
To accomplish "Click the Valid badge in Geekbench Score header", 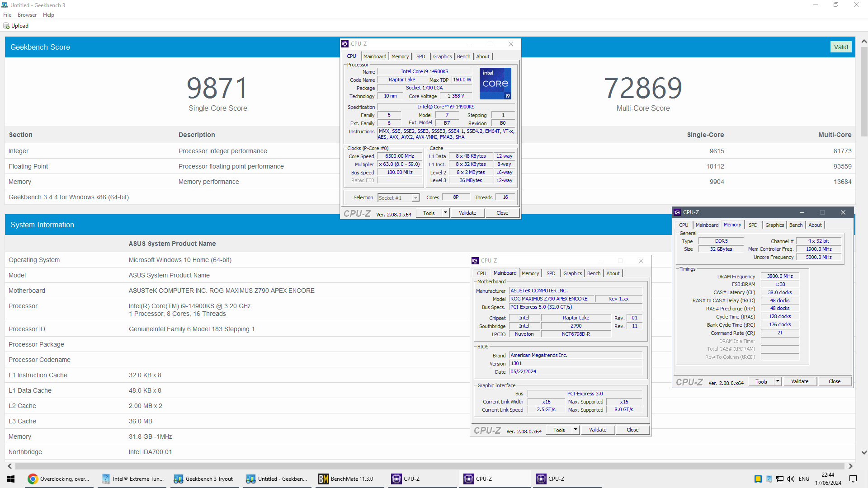I will [841, 47].
